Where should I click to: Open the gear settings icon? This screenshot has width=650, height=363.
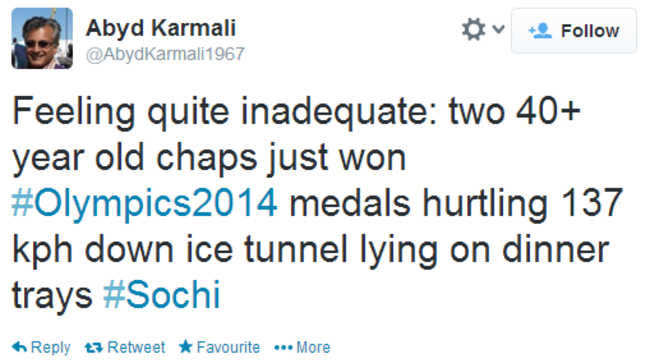(x=473, y=29)
